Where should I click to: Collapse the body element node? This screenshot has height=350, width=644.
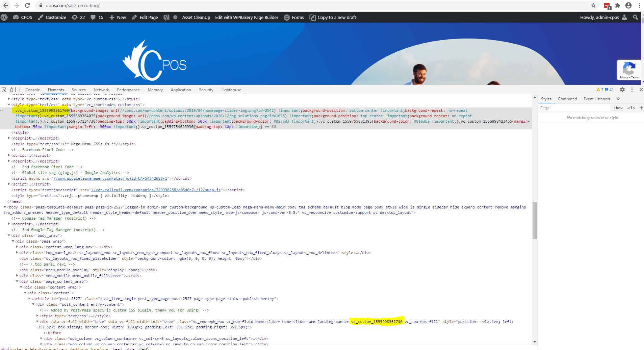[x=5, y=207]
